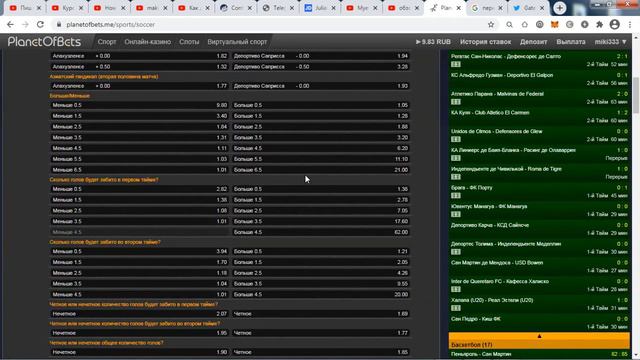Open match stats icon for Халапа (U20) match
The width and height of the screenshot is (640, 360).
coord(456,308)
